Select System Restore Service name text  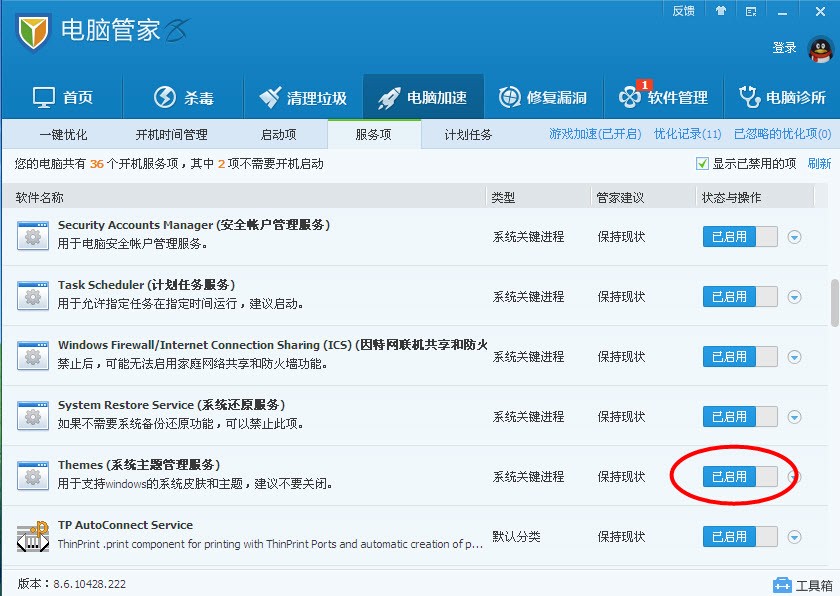tap(171, 405)
